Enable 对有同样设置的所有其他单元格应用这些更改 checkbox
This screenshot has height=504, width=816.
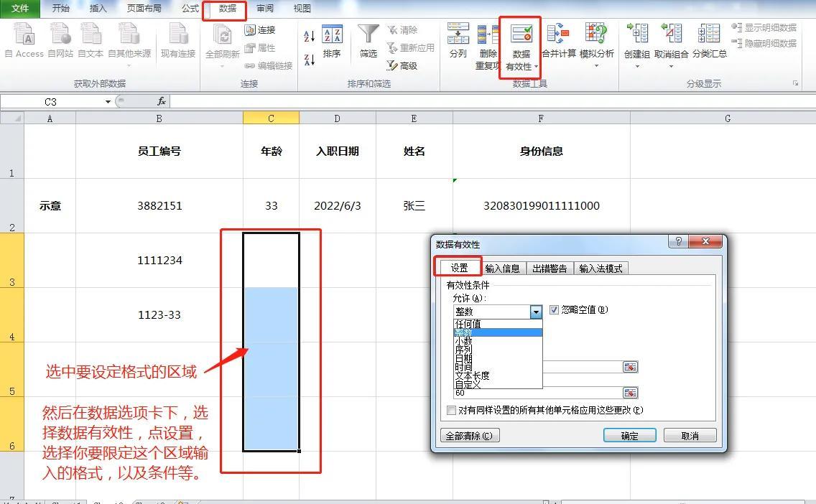(451, 411)
